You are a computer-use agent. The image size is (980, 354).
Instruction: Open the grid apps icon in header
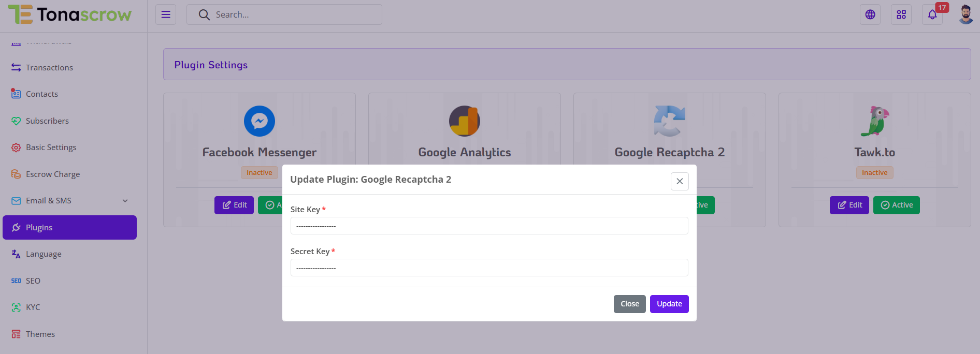901,14
